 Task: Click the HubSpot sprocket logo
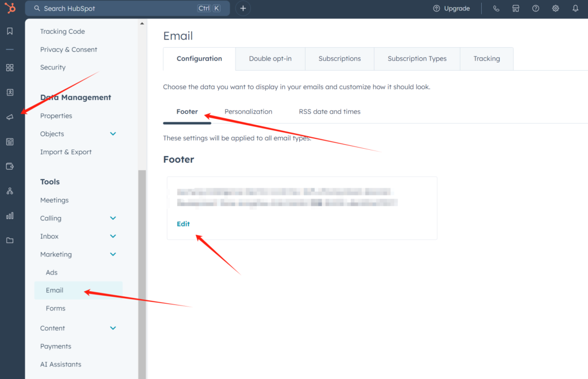coord(10,9)
